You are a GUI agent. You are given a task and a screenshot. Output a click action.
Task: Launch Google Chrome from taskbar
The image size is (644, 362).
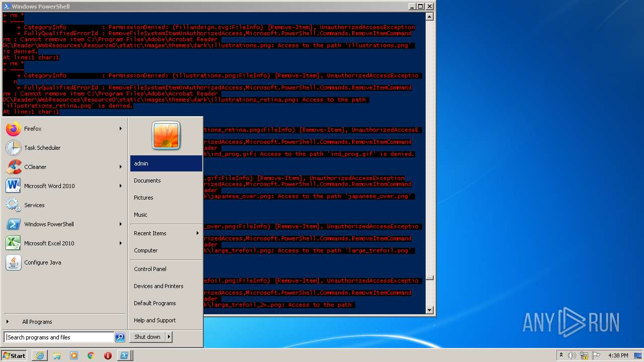(x=91, y=355)
